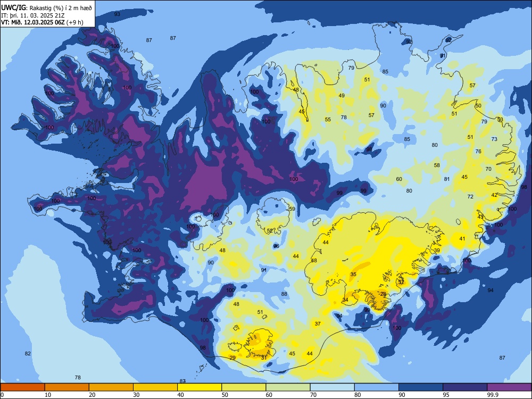The width and height of the screenshot is (532, 399).
Task: Click the valid time line 'VT: Mið. 12.03.2025 06Z'
Action: tap(32, 23)
